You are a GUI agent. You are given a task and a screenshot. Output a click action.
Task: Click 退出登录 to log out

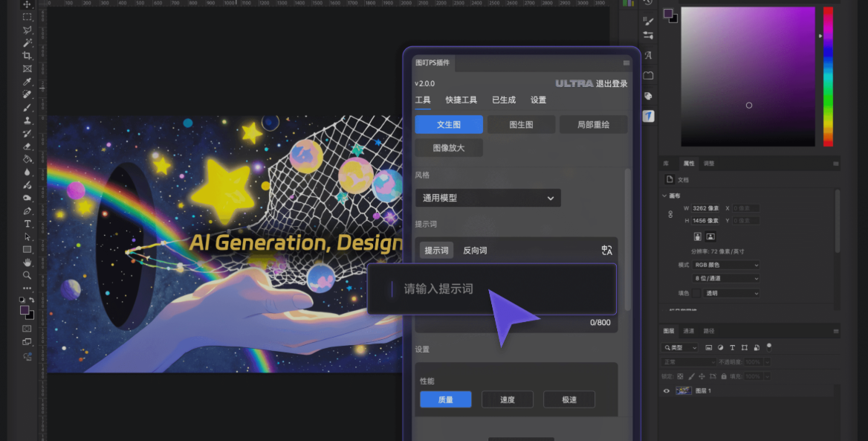[x=612, y=83]
